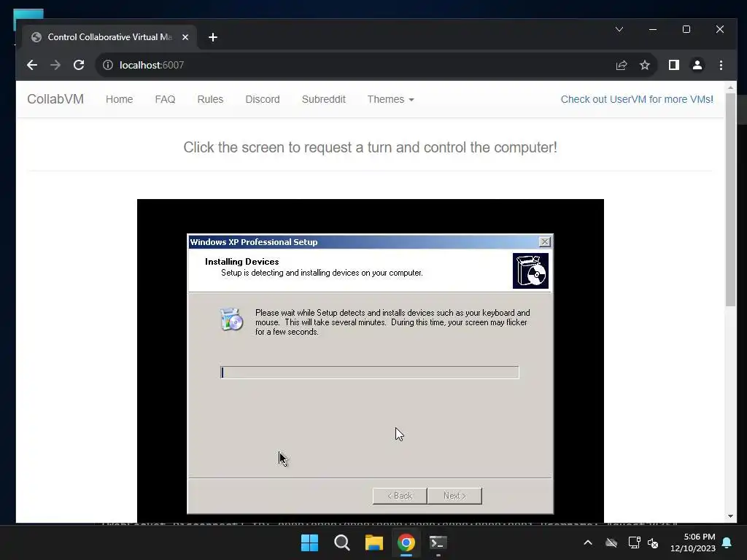Open File Explorer from the taskbar
The image size is (747, 560).
(374, 542)
